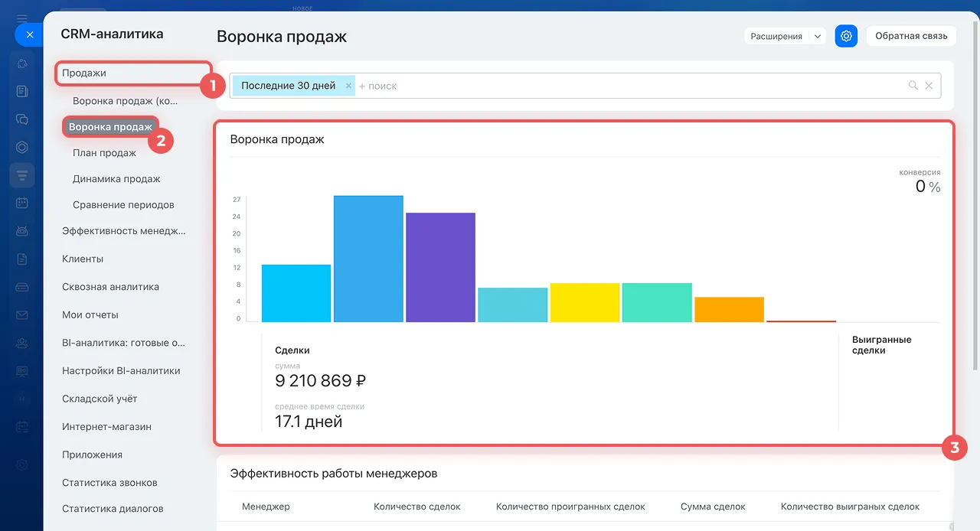The image size is (980, 531).
Task: Open the news feed icon in left rail
Action: tap(22, 91)
